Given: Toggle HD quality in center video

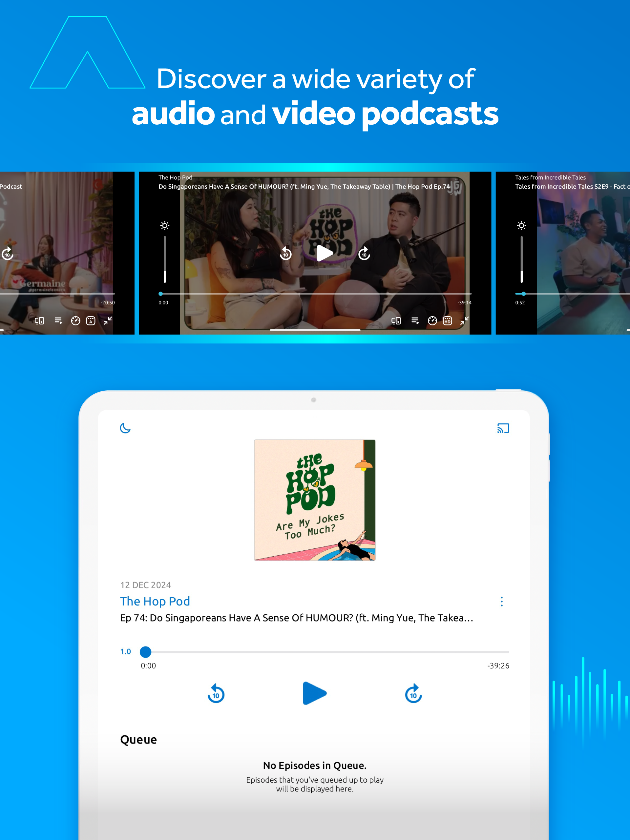Looking at the screenshot, I should click(x=448, y=321).
